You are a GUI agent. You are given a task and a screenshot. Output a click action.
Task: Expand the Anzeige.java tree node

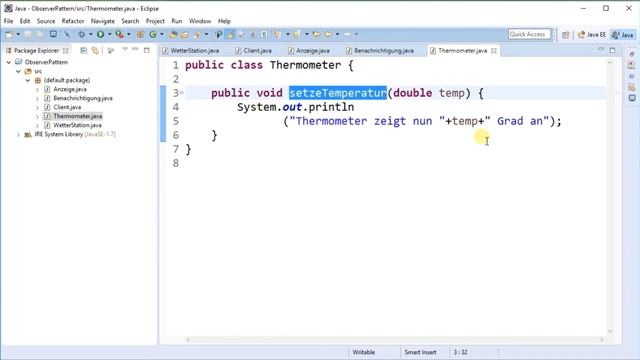37,89
